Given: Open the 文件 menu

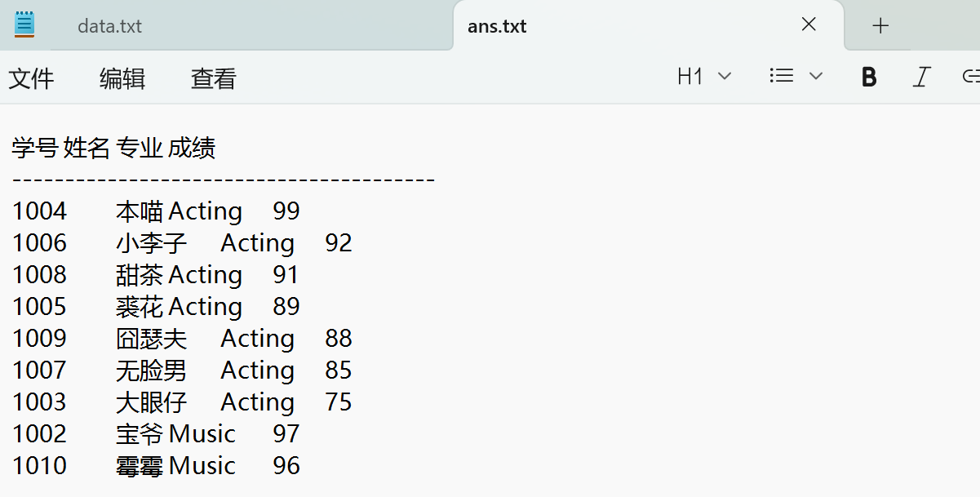Looking at the screenshot, I should [31, 78].
